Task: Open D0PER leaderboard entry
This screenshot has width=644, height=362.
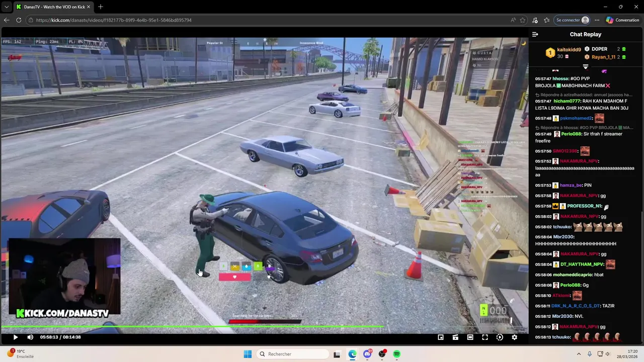Action: point(599,49)
